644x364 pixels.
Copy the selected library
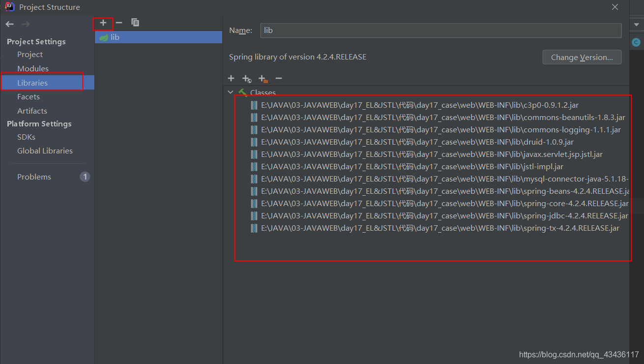(135, 23)
